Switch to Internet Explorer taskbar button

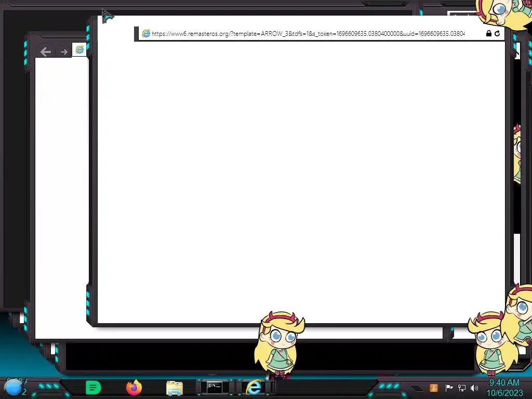point(254,387)
